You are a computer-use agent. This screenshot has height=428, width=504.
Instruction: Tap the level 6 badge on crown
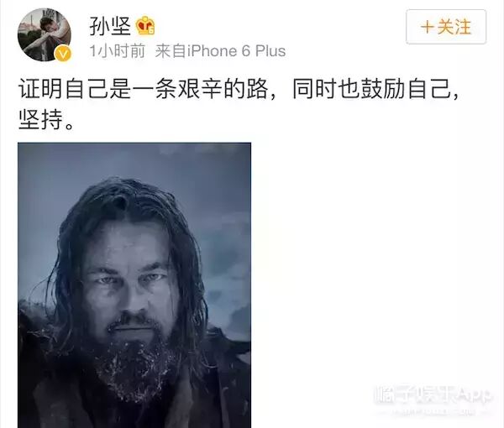[x=151, y=31]
